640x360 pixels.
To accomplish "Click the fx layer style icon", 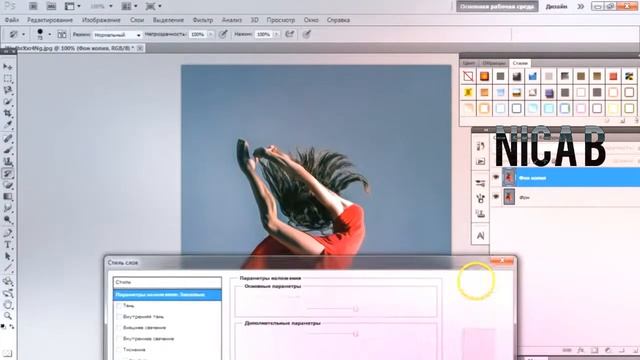I will (x=580, y=350).
